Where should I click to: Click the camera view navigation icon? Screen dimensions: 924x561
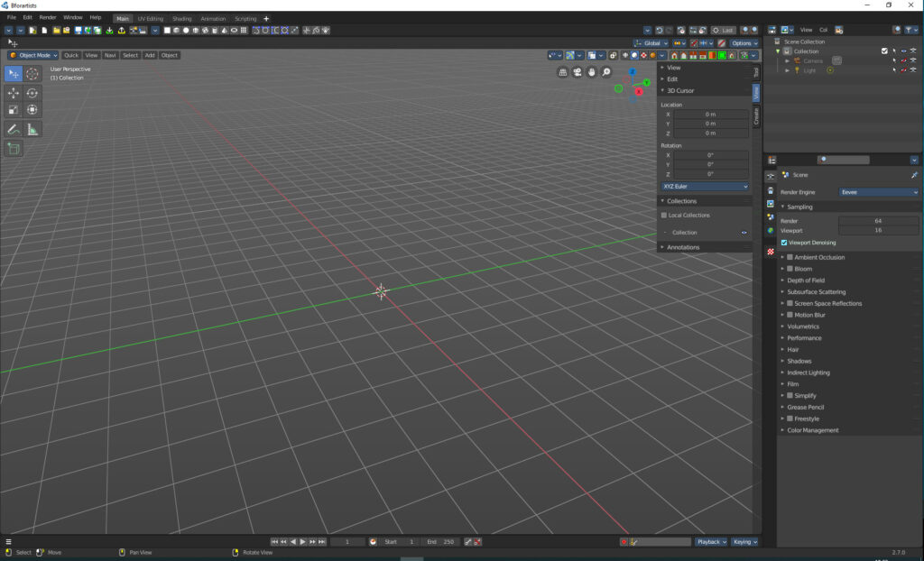click(x=577, y=72)
